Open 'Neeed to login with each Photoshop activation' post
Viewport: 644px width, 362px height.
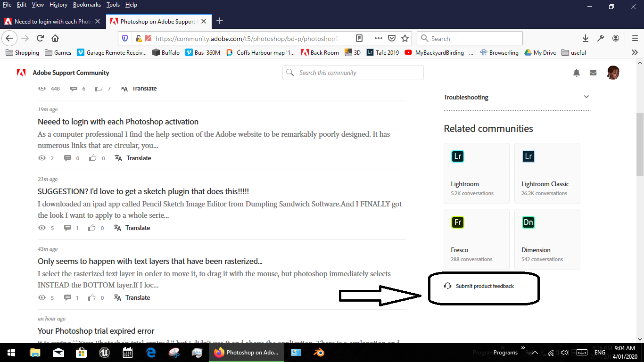[x=118, y=122]
